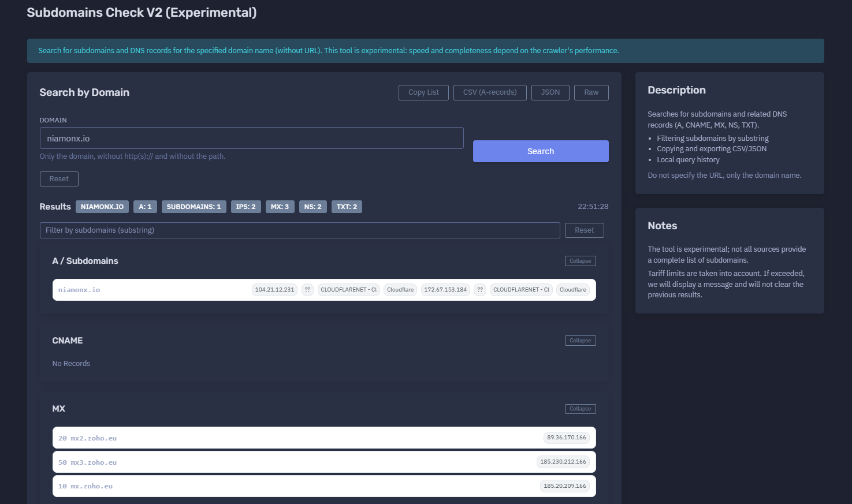Click the Search by Domain heading
852x504 pixels.
point(84,92)
